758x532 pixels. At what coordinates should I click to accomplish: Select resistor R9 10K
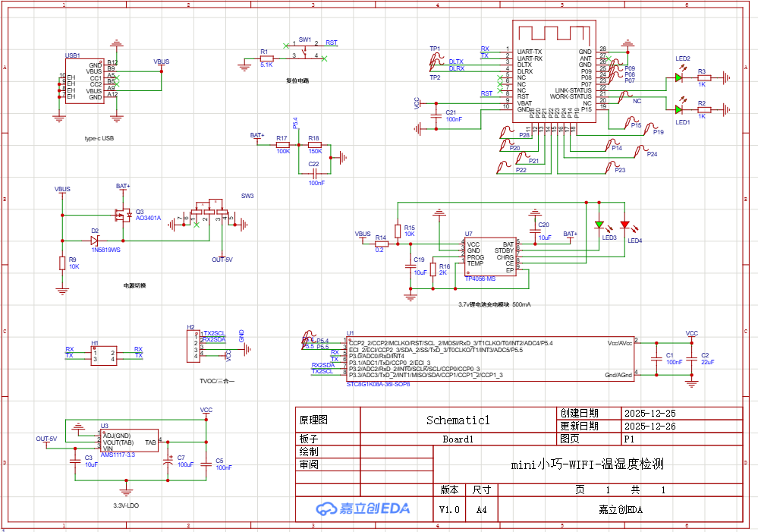tap(62, 263)
